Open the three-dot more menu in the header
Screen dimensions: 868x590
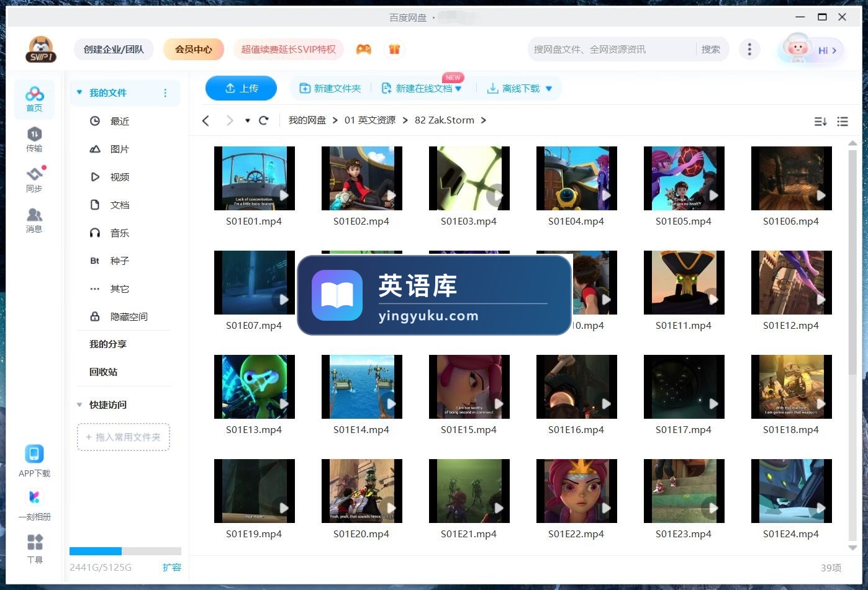(749, 49)
